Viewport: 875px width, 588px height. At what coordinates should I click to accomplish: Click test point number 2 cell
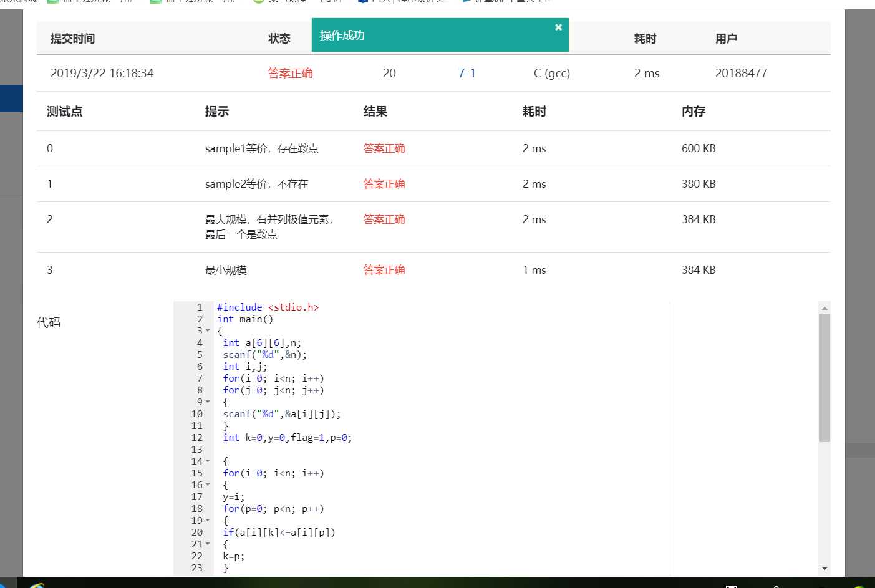50,219
